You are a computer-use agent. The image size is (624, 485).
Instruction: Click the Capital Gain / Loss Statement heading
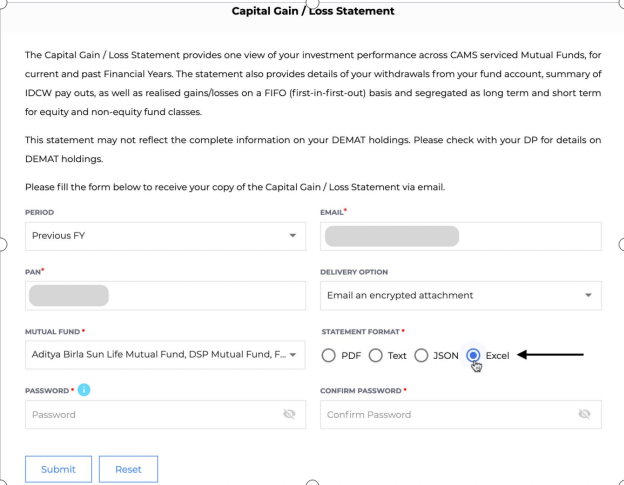click(313, 11)
